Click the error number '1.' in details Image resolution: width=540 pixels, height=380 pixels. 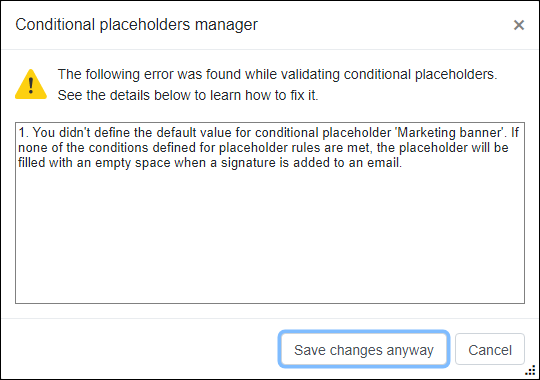coord(24,133)
